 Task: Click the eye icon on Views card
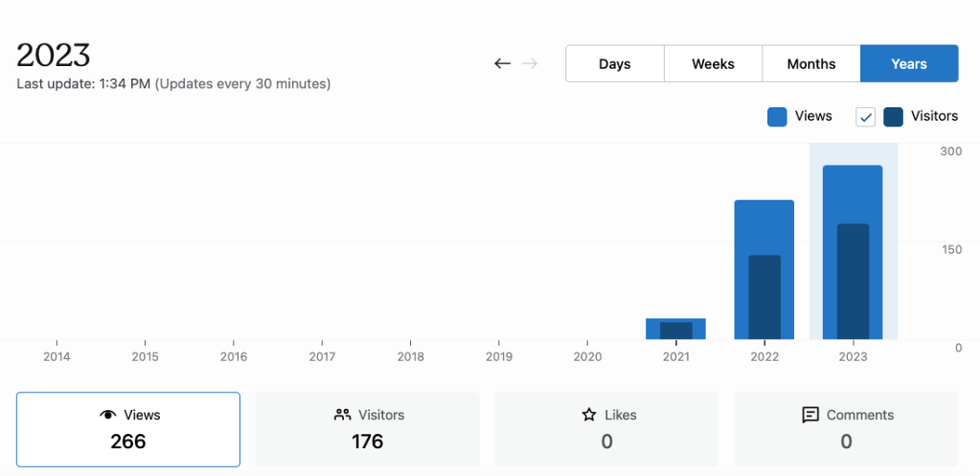click(x=107, y=415)
